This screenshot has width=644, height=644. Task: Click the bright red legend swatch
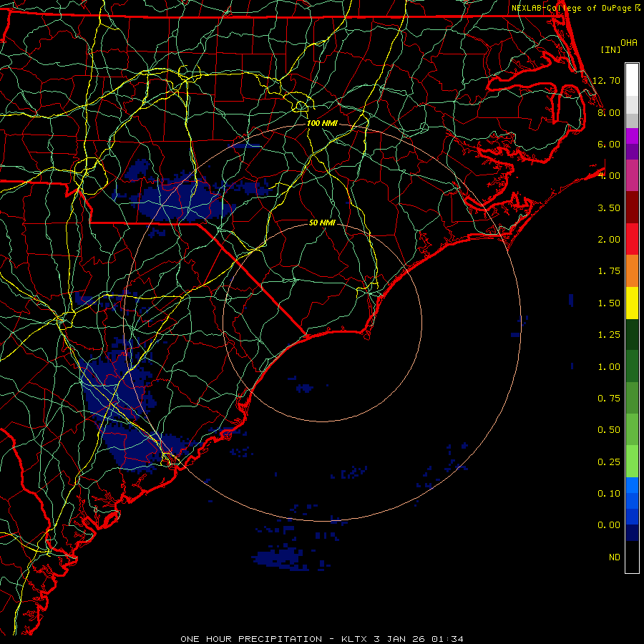click(632, 239)
